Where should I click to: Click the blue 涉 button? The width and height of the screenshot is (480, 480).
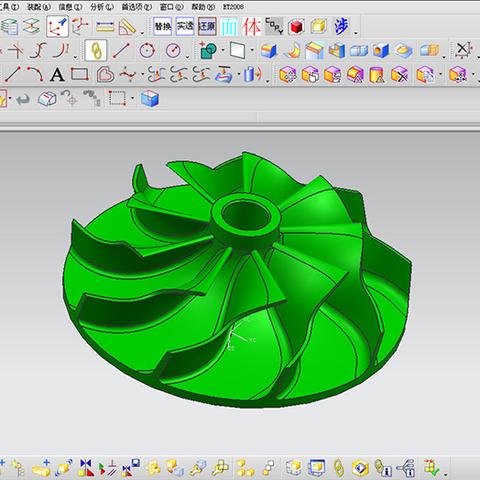[x=341, y=26]
